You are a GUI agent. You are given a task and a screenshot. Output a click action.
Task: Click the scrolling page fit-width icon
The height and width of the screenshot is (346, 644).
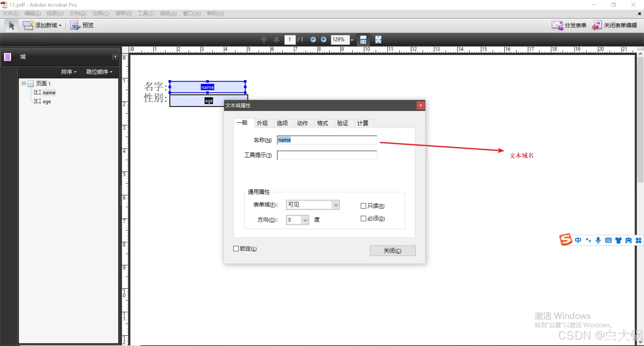coord(363,40)
